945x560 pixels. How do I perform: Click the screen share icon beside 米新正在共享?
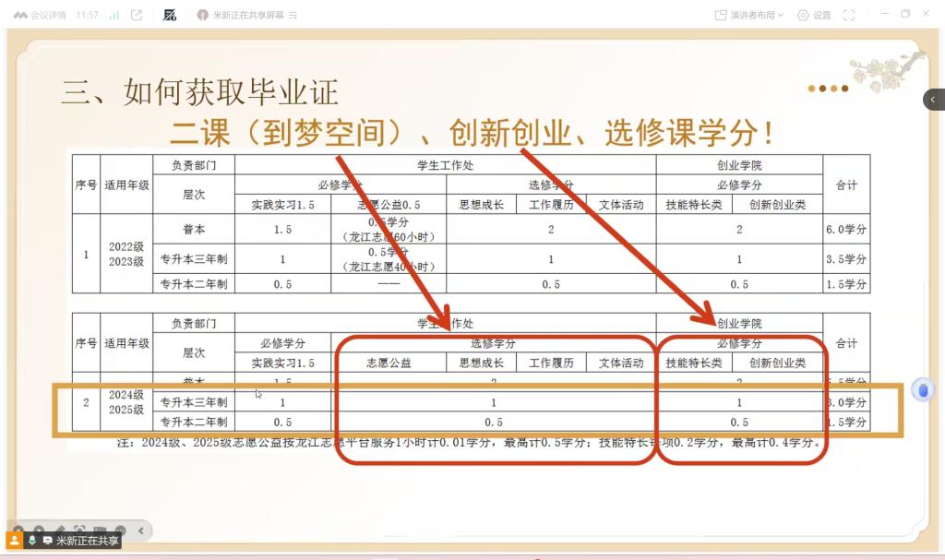tap(47, 541)
